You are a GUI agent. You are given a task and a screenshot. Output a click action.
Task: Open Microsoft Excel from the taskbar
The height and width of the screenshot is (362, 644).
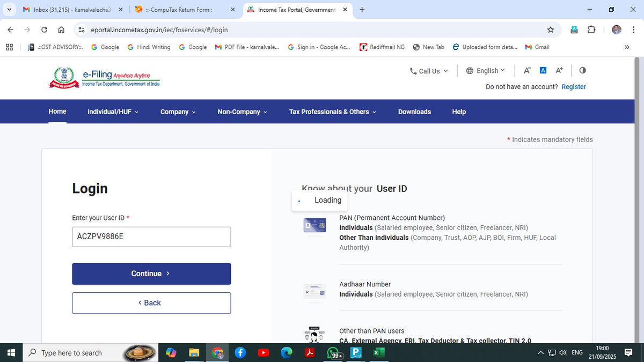pos(378,352)
